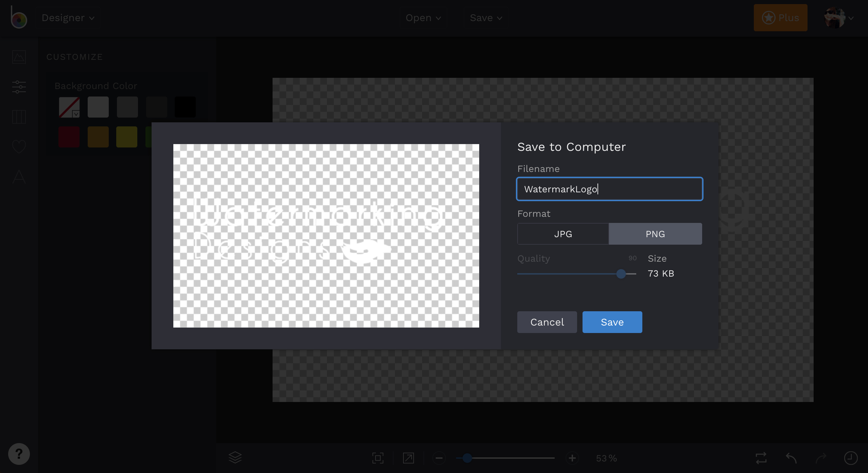Pick the dark gray background swatch

[157, 107]
